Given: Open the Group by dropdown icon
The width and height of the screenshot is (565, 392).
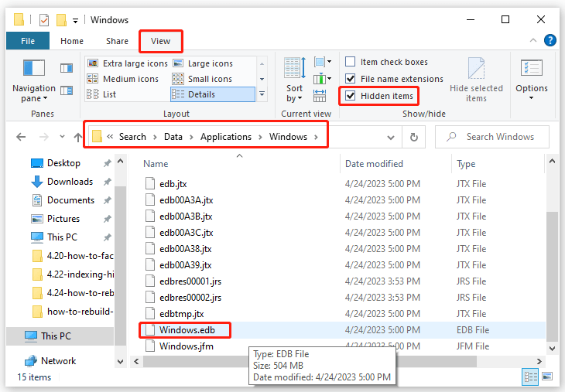Looking at the screenshot, I should tap(323, 62).
